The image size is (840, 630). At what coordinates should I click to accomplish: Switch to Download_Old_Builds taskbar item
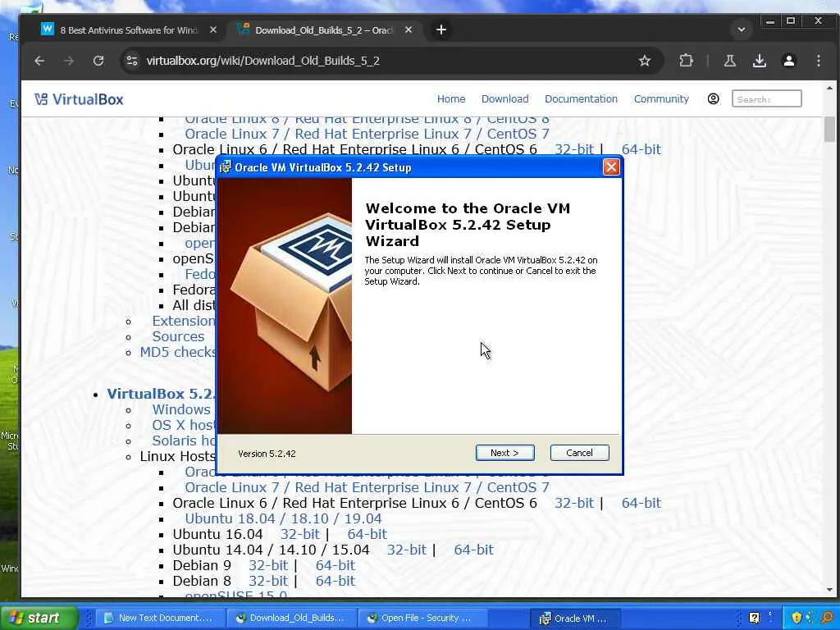[x=291, y=619]
